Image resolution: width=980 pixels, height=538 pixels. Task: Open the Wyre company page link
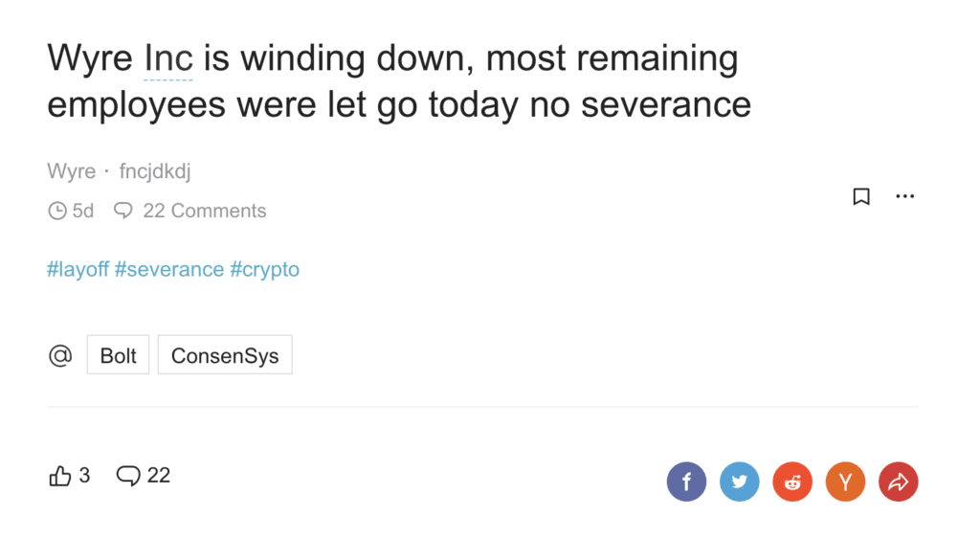71,170
